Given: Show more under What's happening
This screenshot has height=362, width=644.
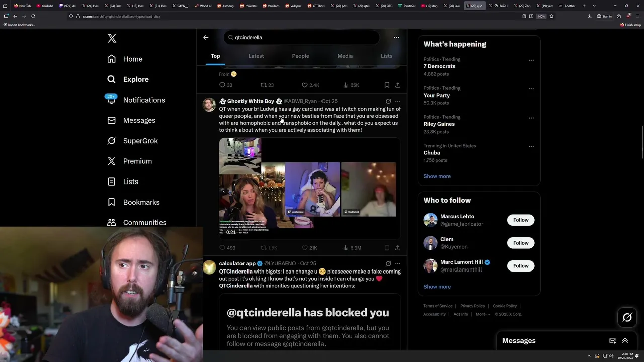Looking at the screenshot, I should 437,176.
